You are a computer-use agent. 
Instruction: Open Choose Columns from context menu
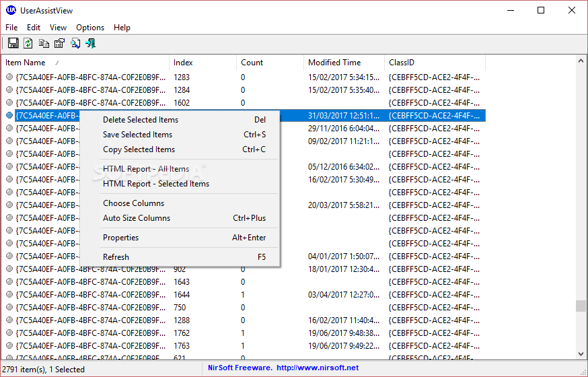click(x=180, y=203)
